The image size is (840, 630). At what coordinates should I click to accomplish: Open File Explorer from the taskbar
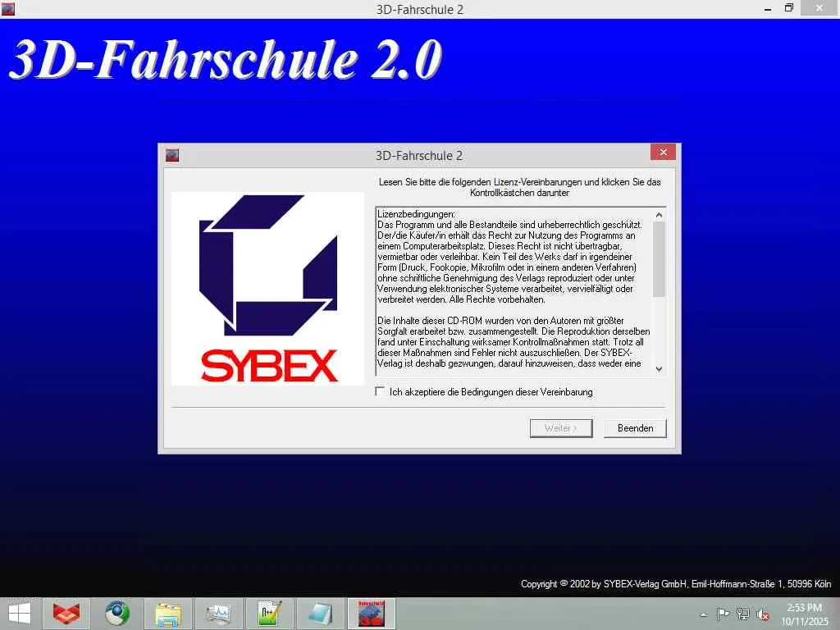coord(167,614)
